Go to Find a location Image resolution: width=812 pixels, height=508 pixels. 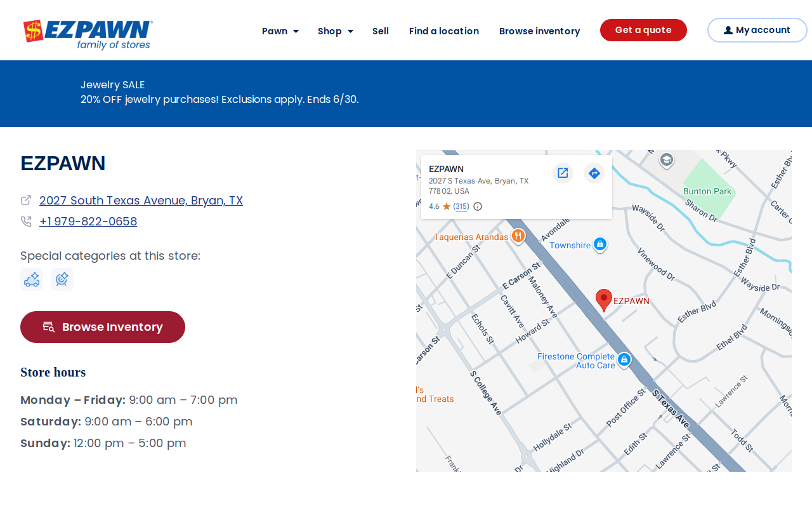[x=444, y=31]
